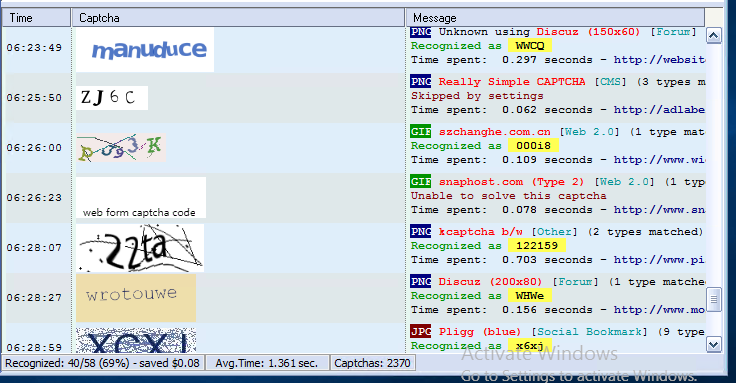Select the 'web form captcha code' image
The image size is (736, 383).
click(141, 198)
